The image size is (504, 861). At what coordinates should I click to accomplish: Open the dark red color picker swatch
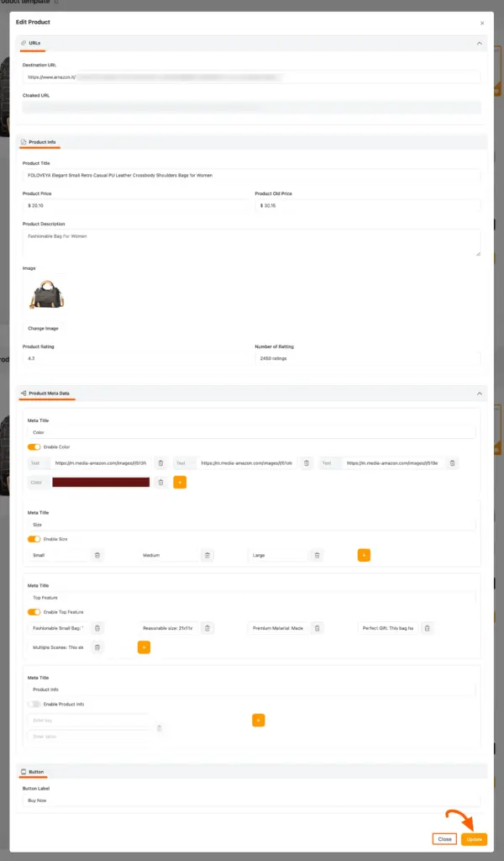[101, 482]
